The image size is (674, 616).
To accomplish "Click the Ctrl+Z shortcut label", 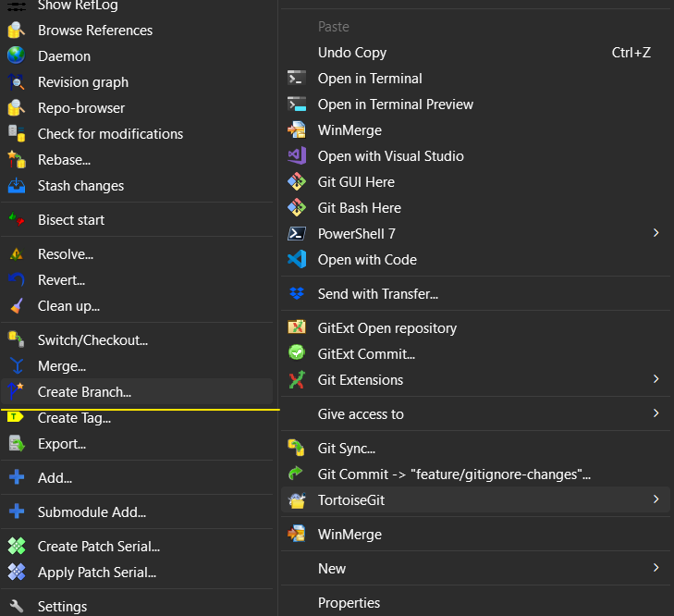I will click(631, 53).
